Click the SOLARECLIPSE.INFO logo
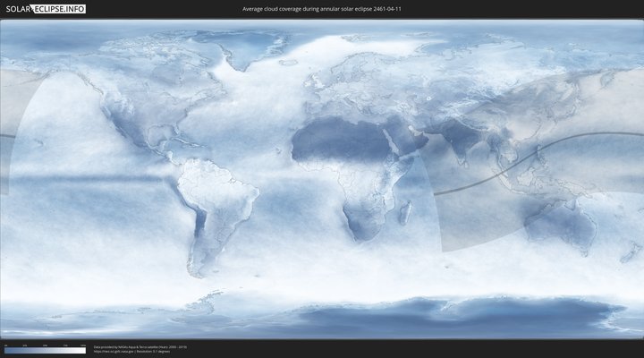Image resolution: width=644 pixels, height=358 pixels. [x=46, y=9]
